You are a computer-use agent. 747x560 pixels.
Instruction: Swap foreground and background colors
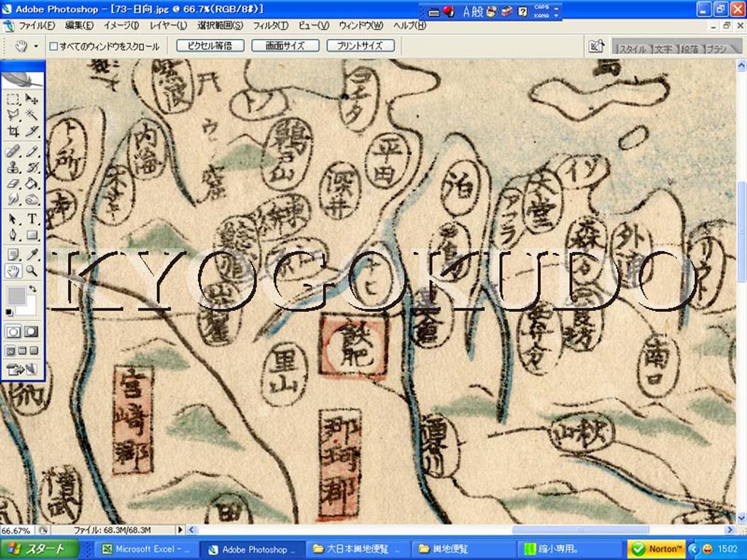33,289
